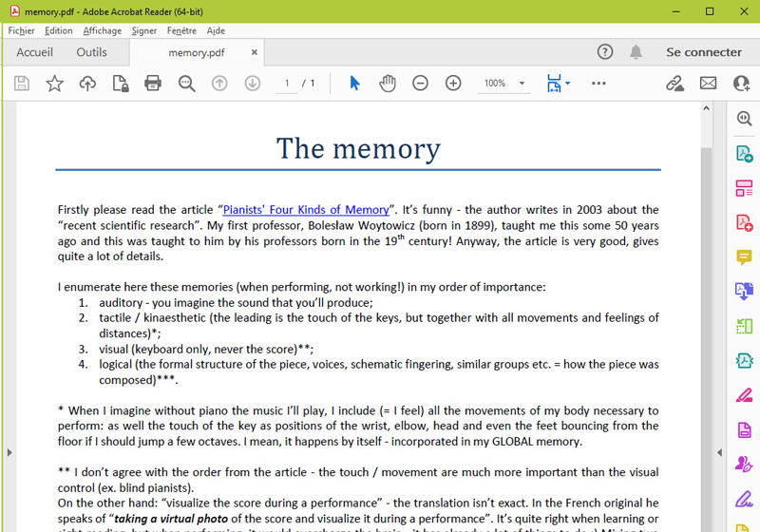Switch to the Outils tab
760x532 pixels.
click(92, 52)
